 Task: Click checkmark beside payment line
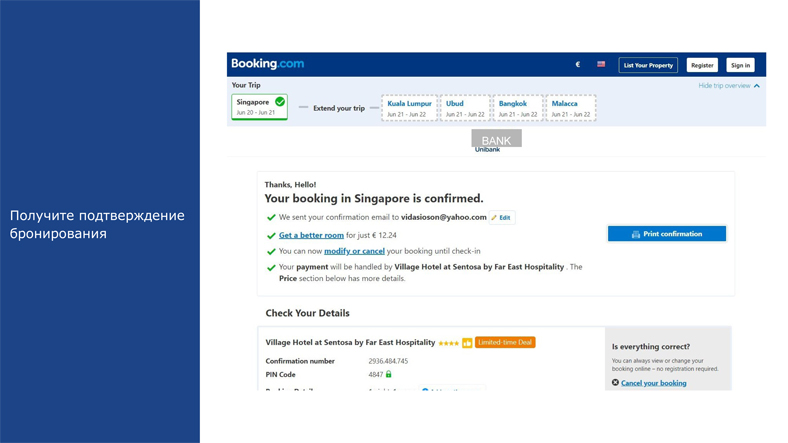click(271, 268)
